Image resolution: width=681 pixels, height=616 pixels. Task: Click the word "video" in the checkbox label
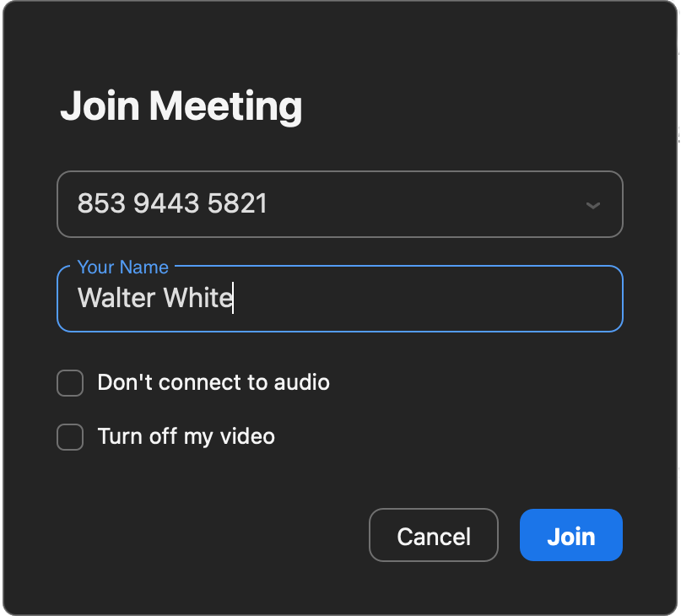[247, 437]
